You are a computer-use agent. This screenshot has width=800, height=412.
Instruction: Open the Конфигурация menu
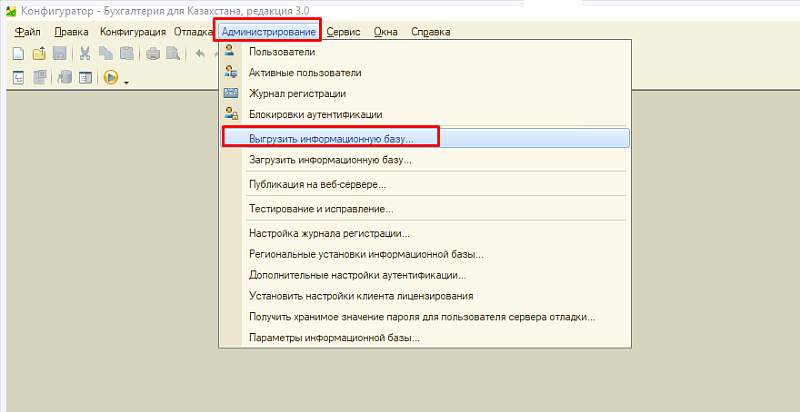pos(133,31)
